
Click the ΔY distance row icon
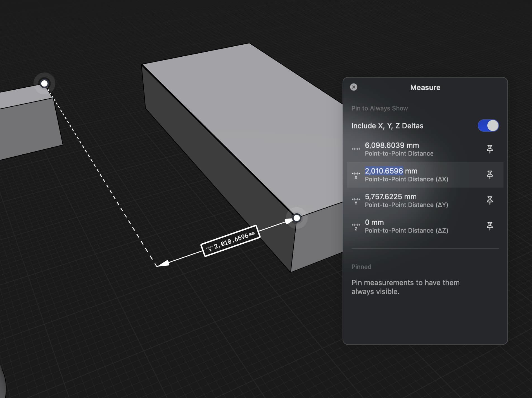tap(356, 201)
